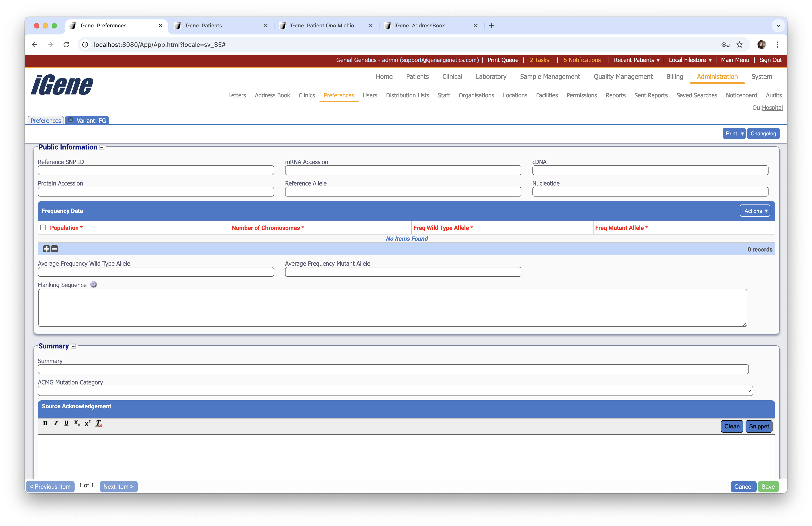Remove a Frequency Data row
The width and height of the screenshot is (812, 526).
click(x=55, y=249)
